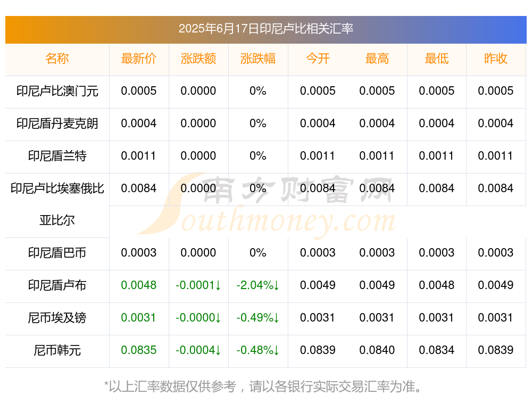The width and height of the screenshot is (532, 403).
Task: Click the 最低 column header
Action: pyautogui.click(x=437, y=59)
